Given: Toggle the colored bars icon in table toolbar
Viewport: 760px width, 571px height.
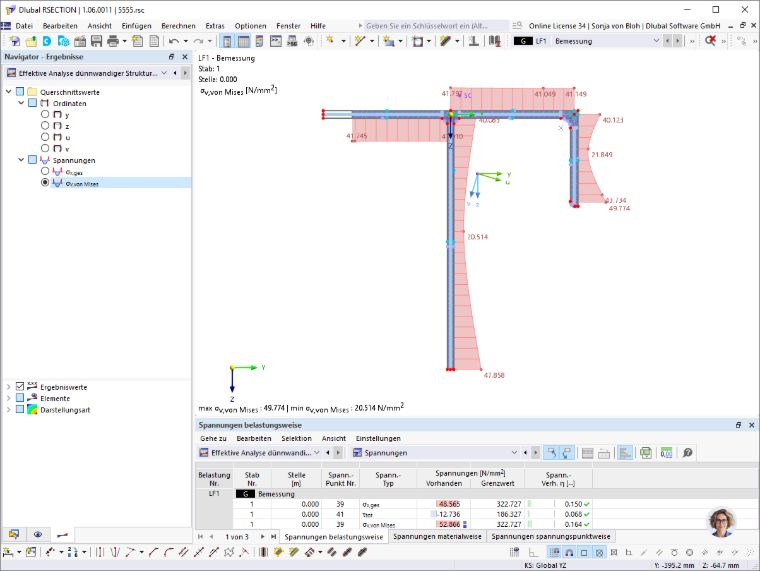Looking at the screenshot, I should point(625,453).
